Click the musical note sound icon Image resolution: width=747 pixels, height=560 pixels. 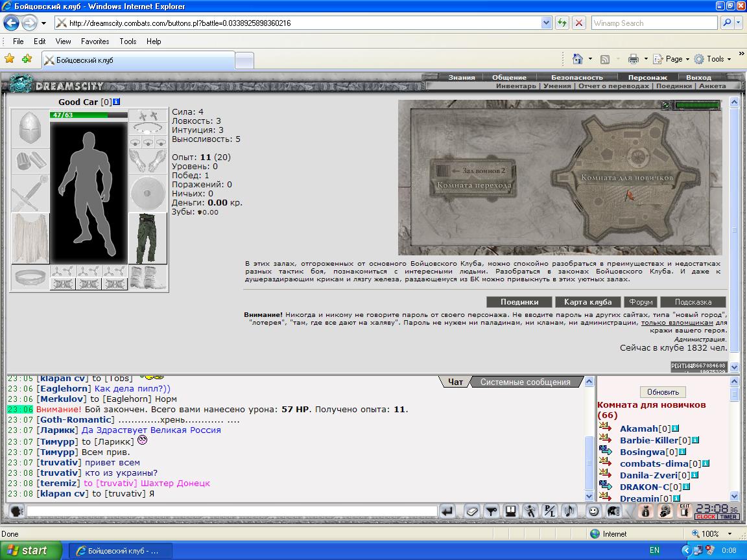569,511
